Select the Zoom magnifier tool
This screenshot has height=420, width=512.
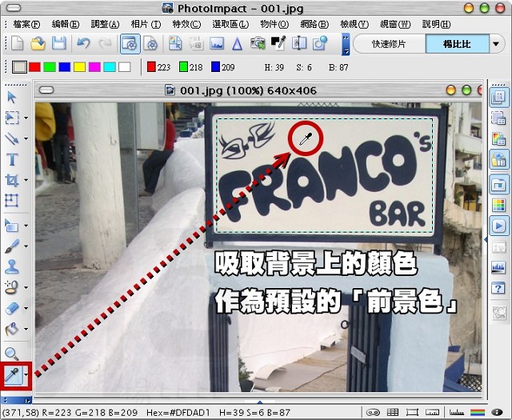click(12, 354)
